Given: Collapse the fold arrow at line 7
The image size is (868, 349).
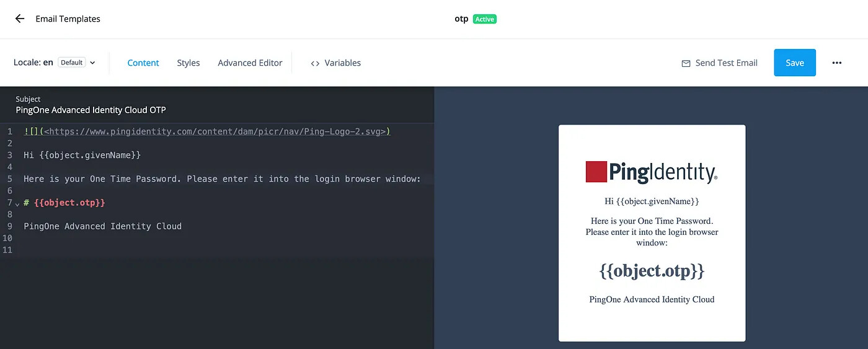Looking at the screenshot, I should pyautogui.click(x=17, y=203).
